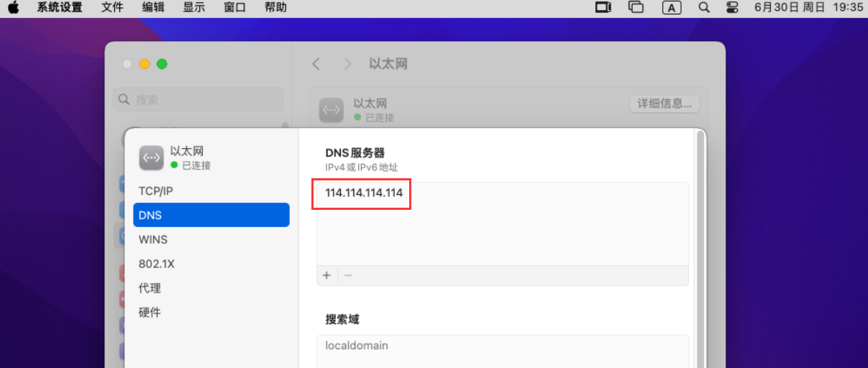Click the input method indicator icon
868x368 pixels.
click(672, 8)
